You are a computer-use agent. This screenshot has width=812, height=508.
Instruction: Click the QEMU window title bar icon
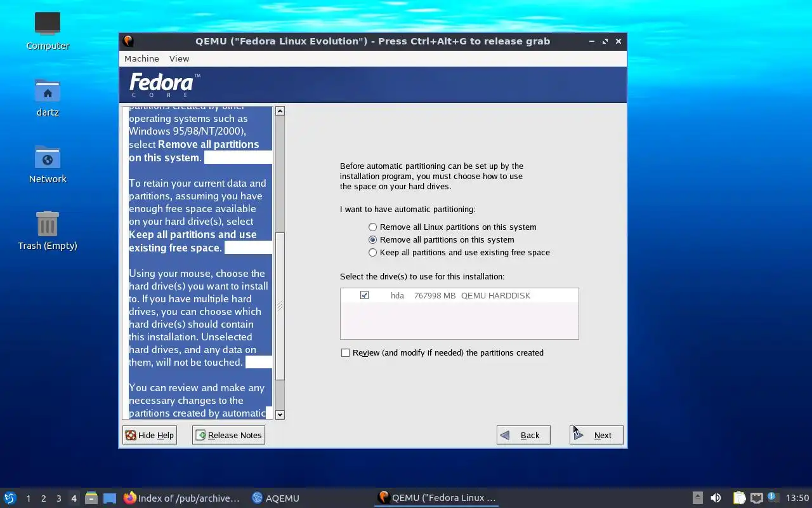tap(128, 41)
